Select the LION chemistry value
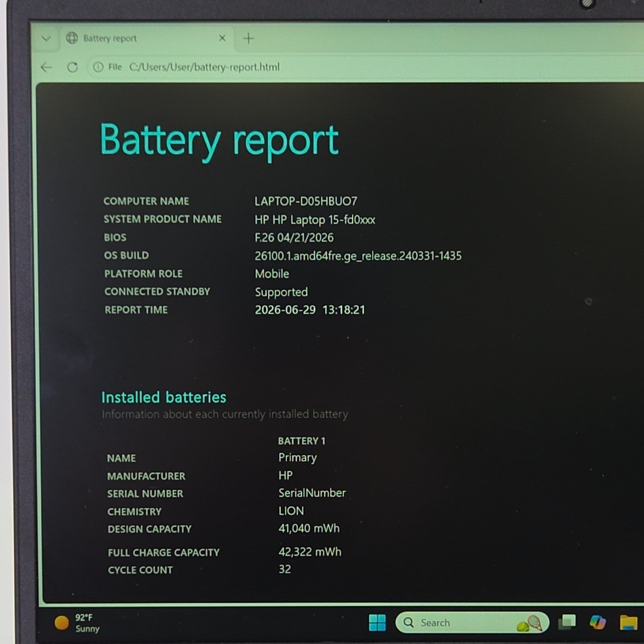The width and height of the screenshot is (644, 644). point(291,511)
